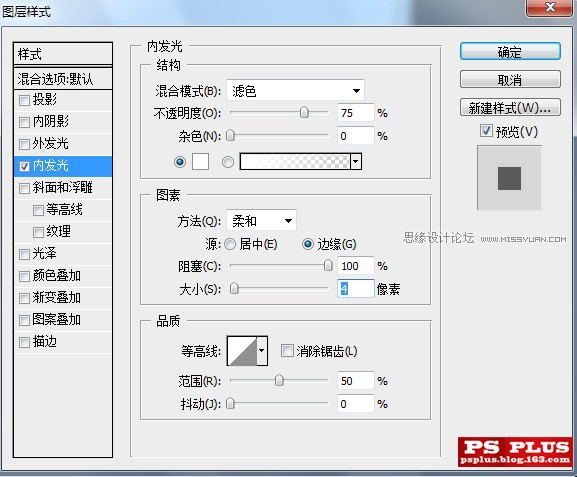Enable the 描边 (Stroke) checkbox
The image size is (577, 477).
click(x=24, y=342)
